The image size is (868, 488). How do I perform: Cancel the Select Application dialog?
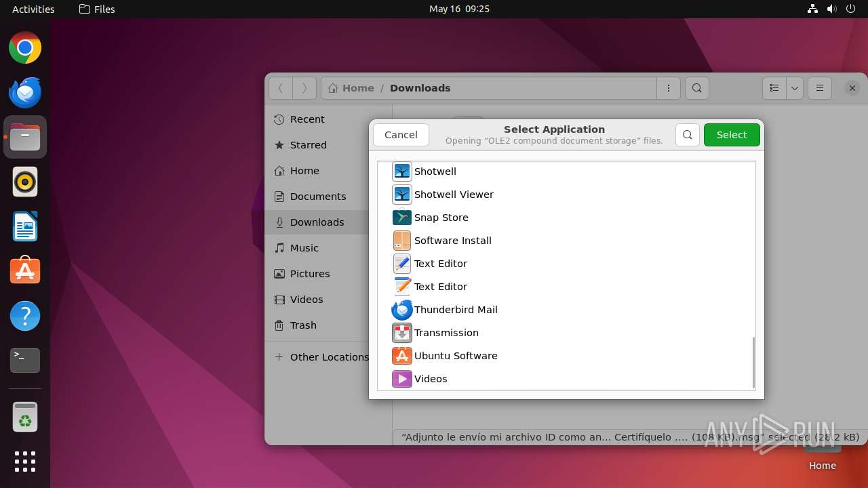pos(401,135)
